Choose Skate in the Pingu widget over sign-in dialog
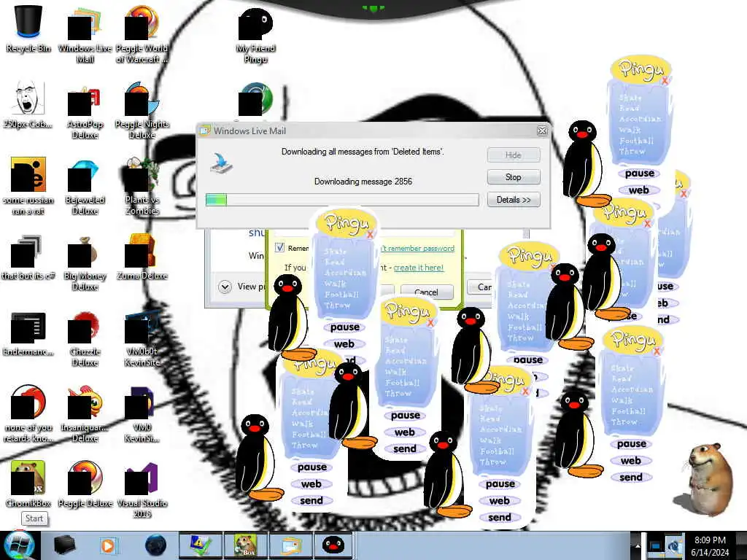Image resolution: width=747 pixels, height=560 pixels. pyautogui.click(x=336, y=251)
